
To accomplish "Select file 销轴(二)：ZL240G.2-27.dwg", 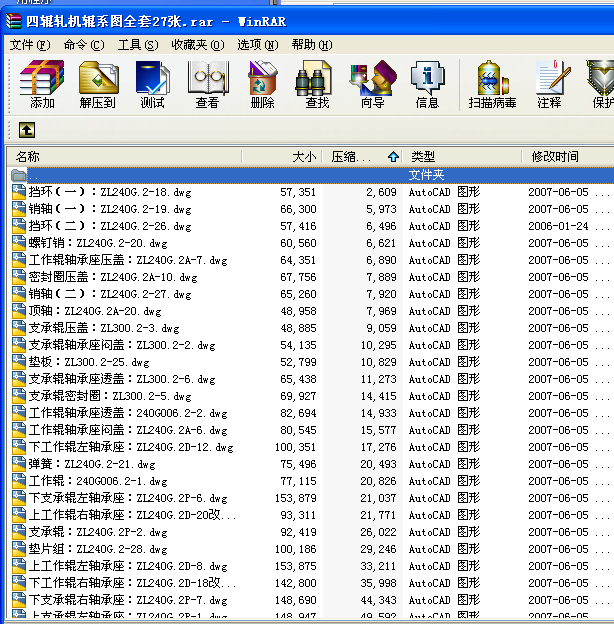I will 110,294.
